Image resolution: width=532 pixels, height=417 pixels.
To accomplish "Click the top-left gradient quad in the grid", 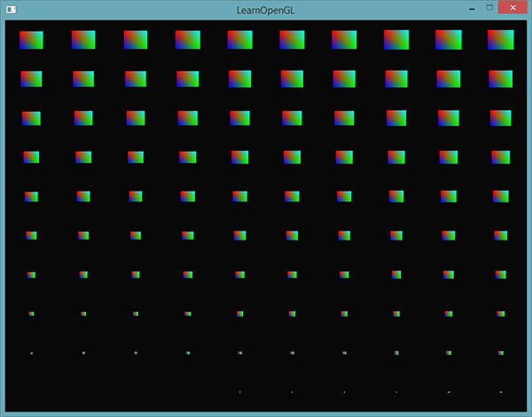I will click(x=31, y=40).
